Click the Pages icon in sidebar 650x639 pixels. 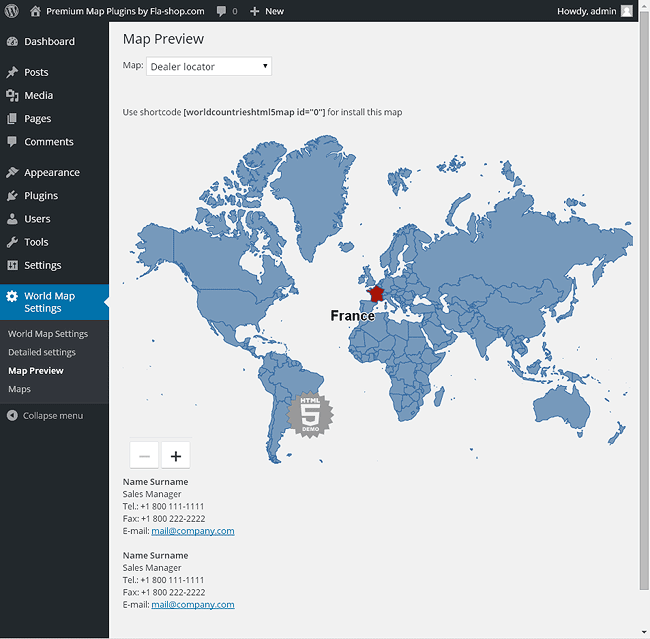click(x=12, y=119)
